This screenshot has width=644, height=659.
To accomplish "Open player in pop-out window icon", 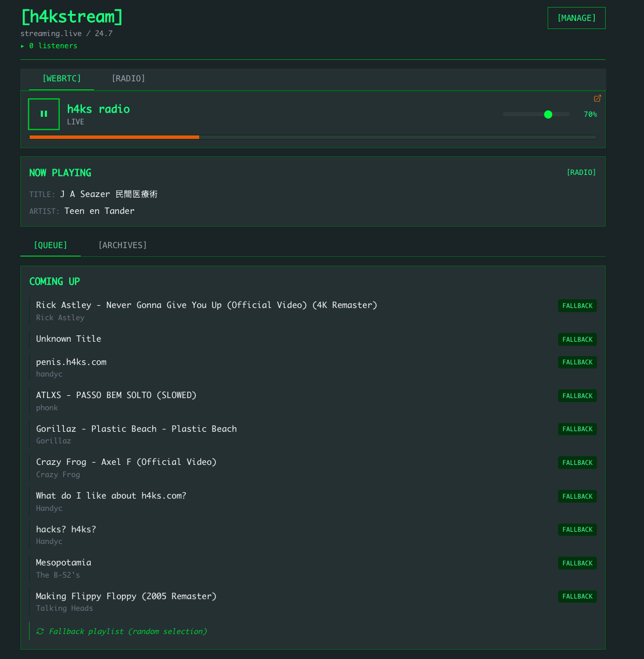I will 597,99.
